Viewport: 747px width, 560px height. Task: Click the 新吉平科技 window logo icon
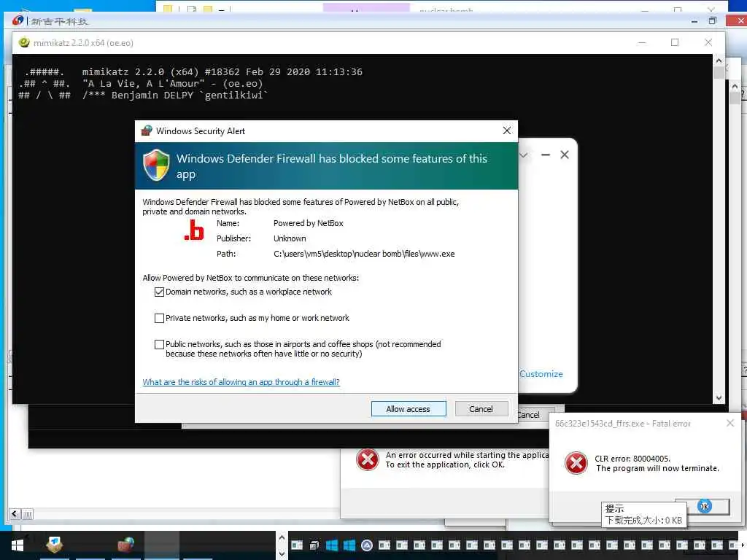point(18,20)
